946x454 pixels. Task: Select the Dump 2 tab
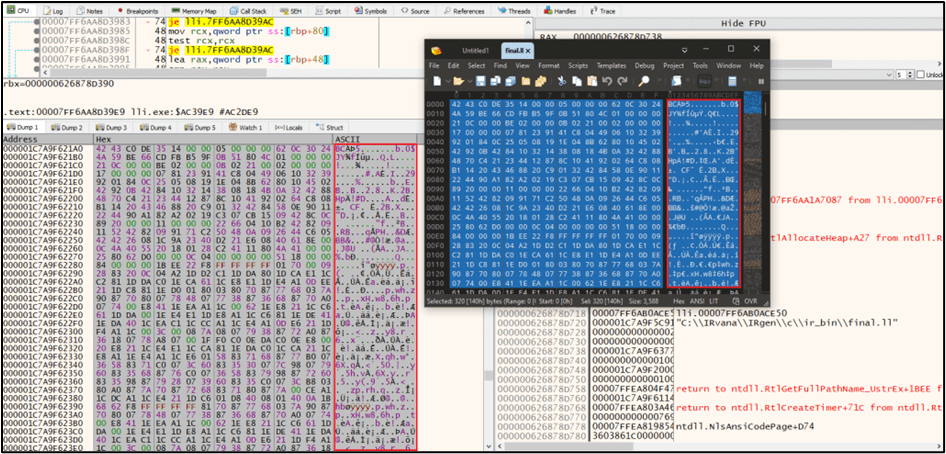click(x=67, y=128)
